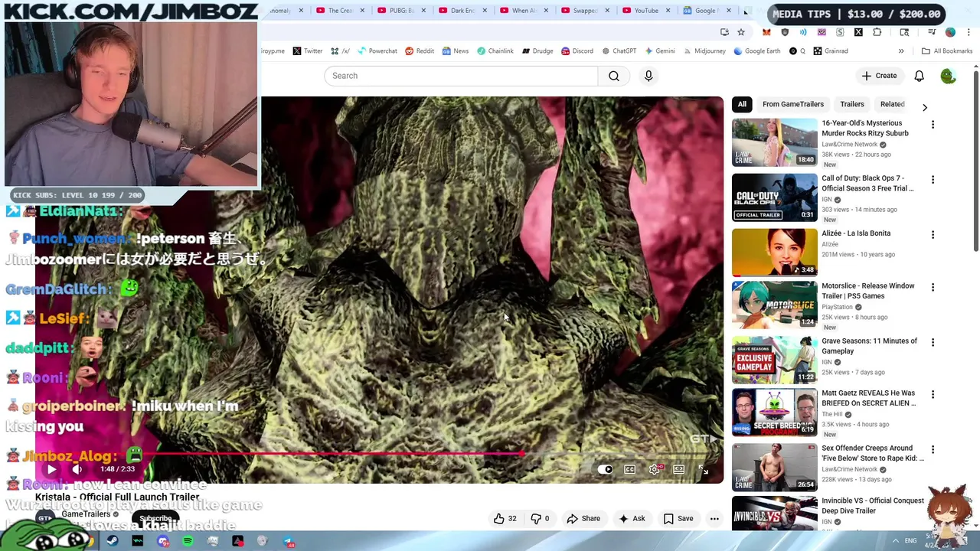Viewport: 980px width, 551px height.
Task: Open the Create menu button
Action: coord(879,76)
